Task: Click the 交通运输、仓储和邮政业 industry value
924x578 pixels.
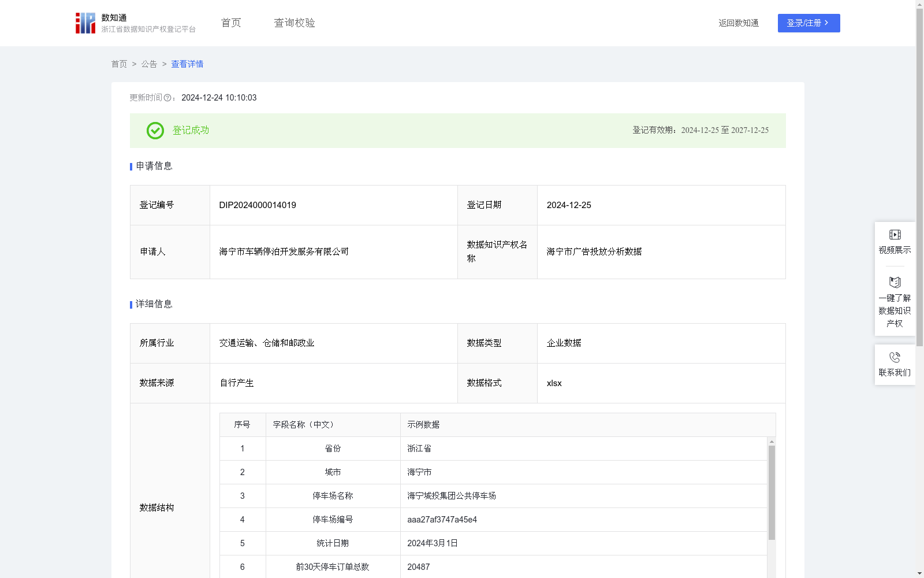Action: [267, 343]
